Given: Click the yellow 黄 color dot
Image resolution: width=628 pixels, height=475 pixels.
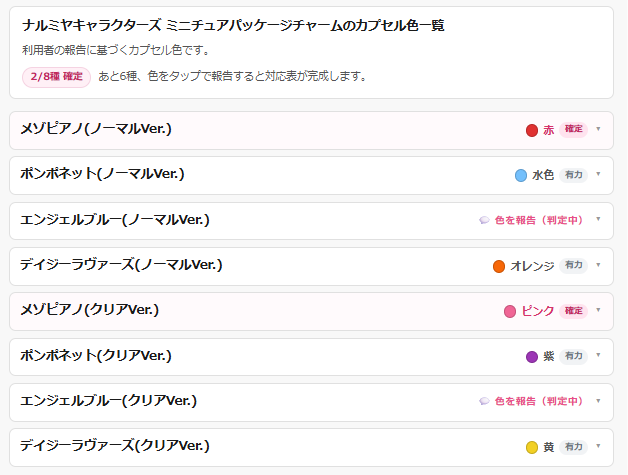Looking at the screenshot, I should [x=531, y=447].
